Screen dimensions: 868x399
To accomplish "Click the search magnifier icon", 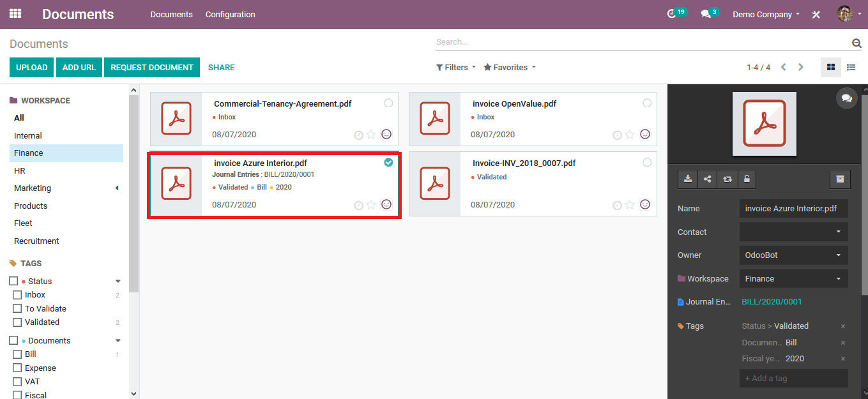I will [x=857, y=43].
